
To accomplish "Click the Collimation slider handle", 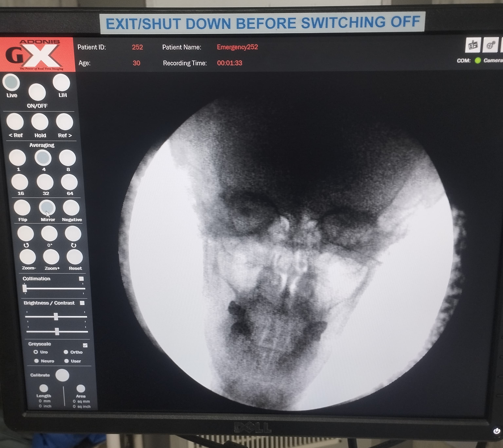I will click(25, 288).
